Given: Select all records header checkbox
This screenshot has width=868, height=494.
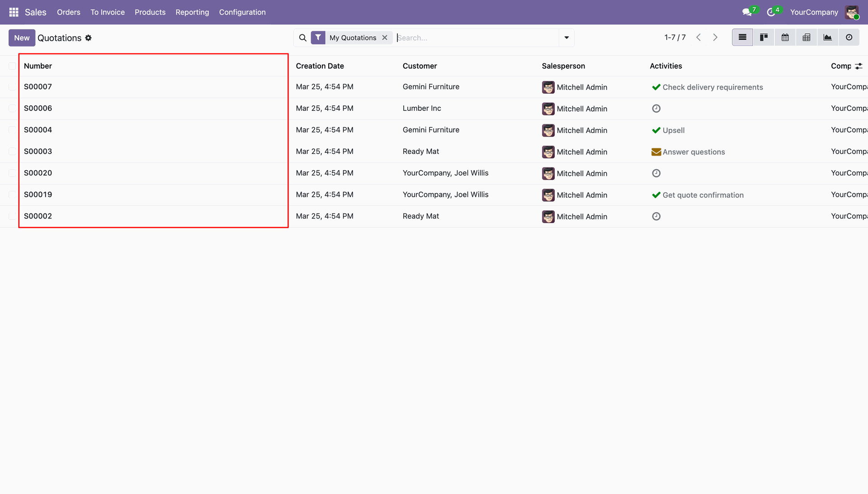Looking at the screenshot, I should pos(12,66).
